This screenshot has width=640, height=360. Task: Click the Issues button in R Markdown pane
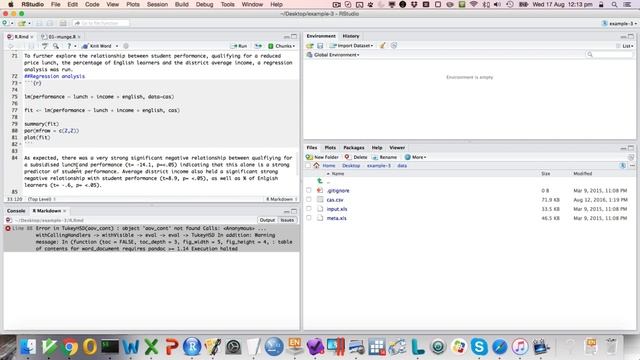[287, 220]
